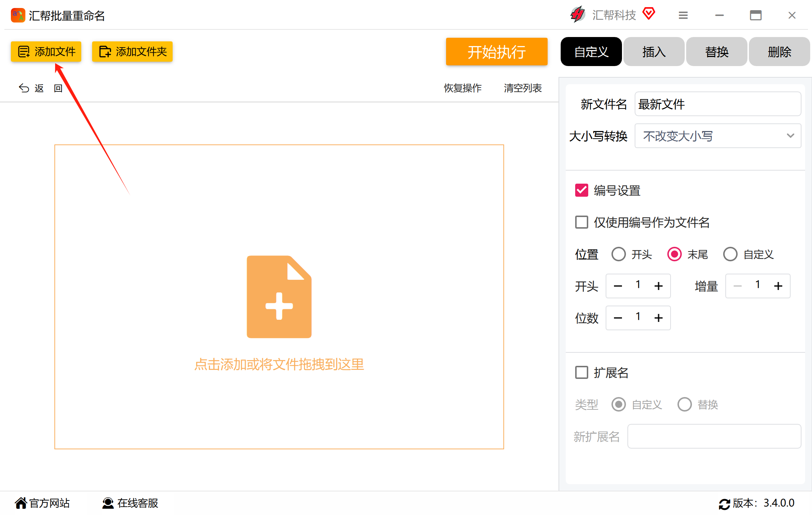Increase the 开头 number value
The height and width of the screenshot is (515, 812).
coord(659,286)
